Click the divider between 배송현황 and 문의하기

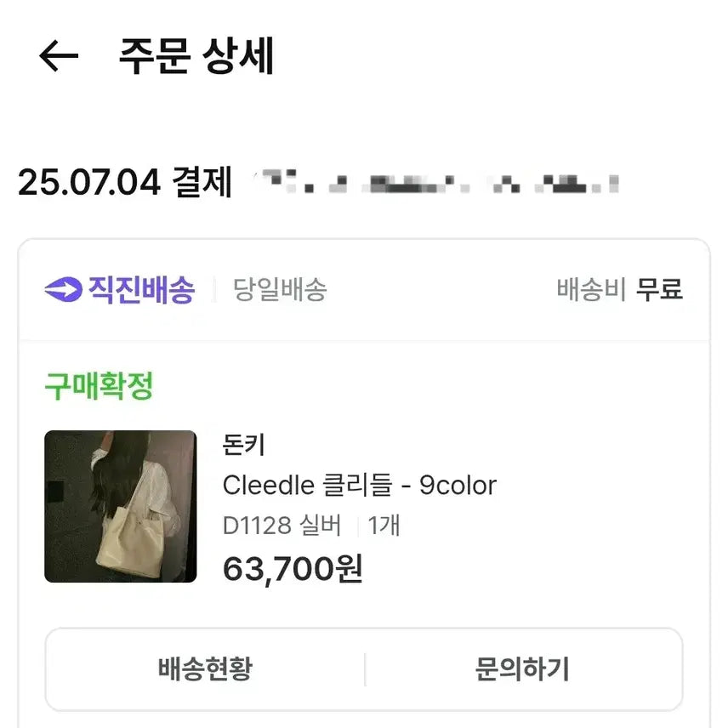(x=365, y=669)
